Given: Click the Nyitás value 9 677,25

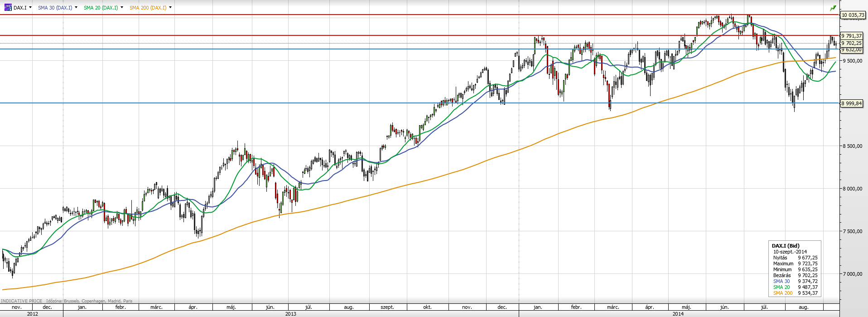Looking at the screenshot, I should click(808, 258).
